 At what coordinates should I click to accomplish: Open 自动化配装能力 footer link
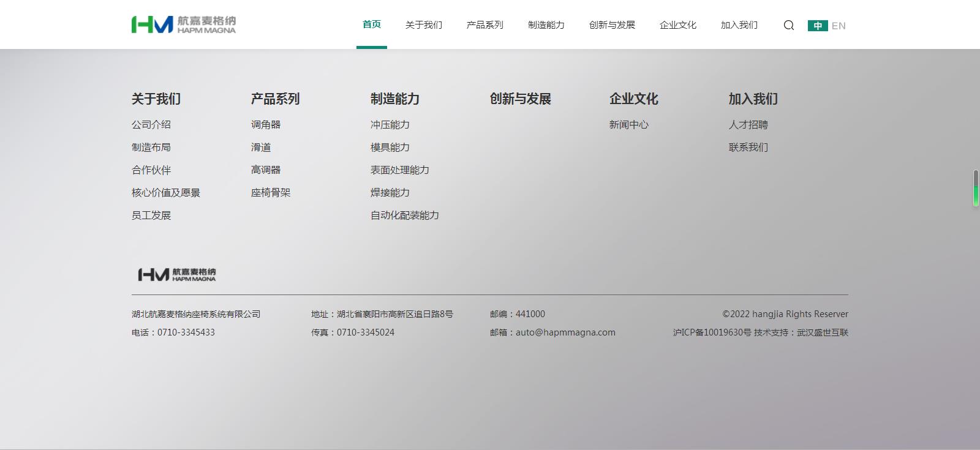coord(404,215)
